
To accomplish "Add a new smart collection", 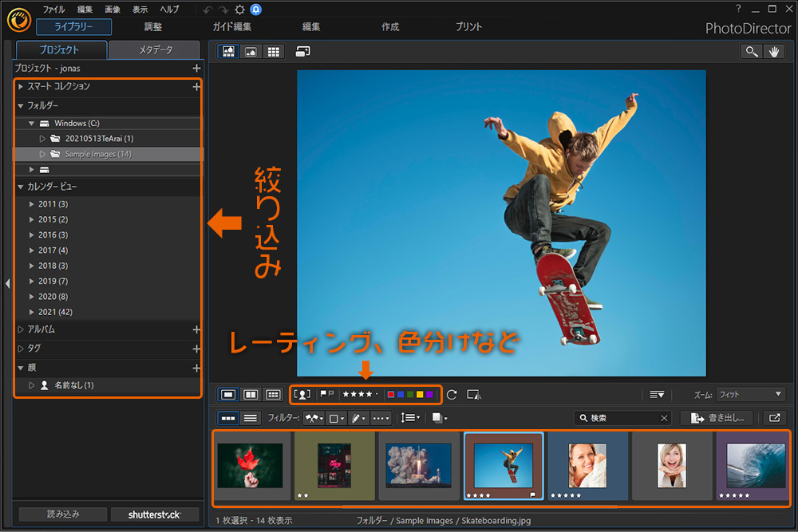I will tap(196, 87).
